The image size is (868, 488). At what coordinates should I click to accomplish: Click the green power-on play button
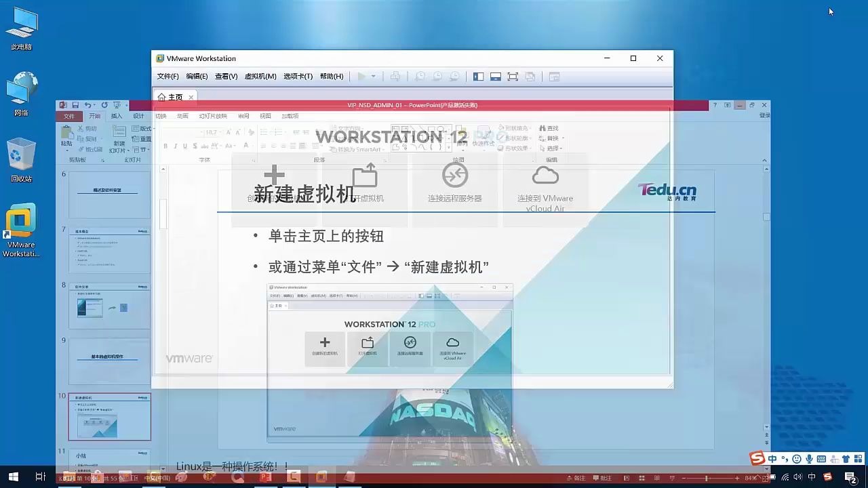pyautogui.click(x=361, y=77)
